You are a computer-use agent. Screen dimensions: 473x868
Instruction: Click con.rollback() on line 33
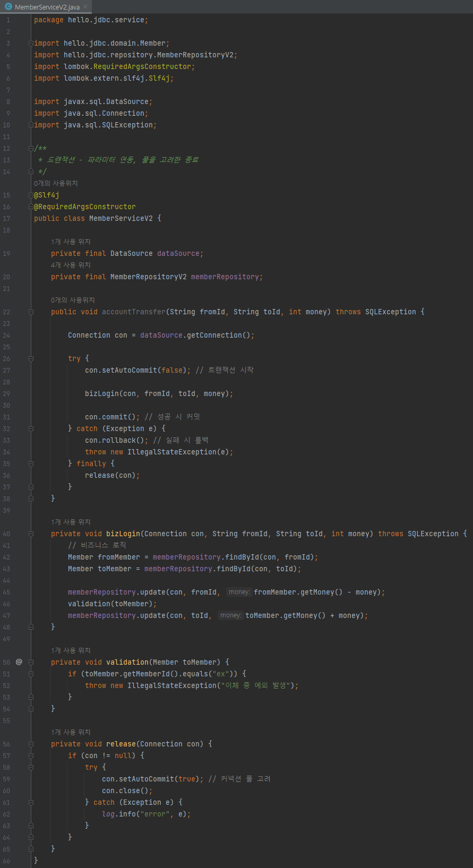(x=115, y=440)
